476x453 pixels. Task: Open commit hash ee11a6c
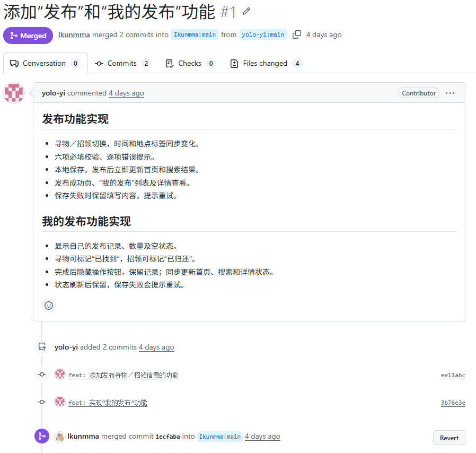(453, 375)
